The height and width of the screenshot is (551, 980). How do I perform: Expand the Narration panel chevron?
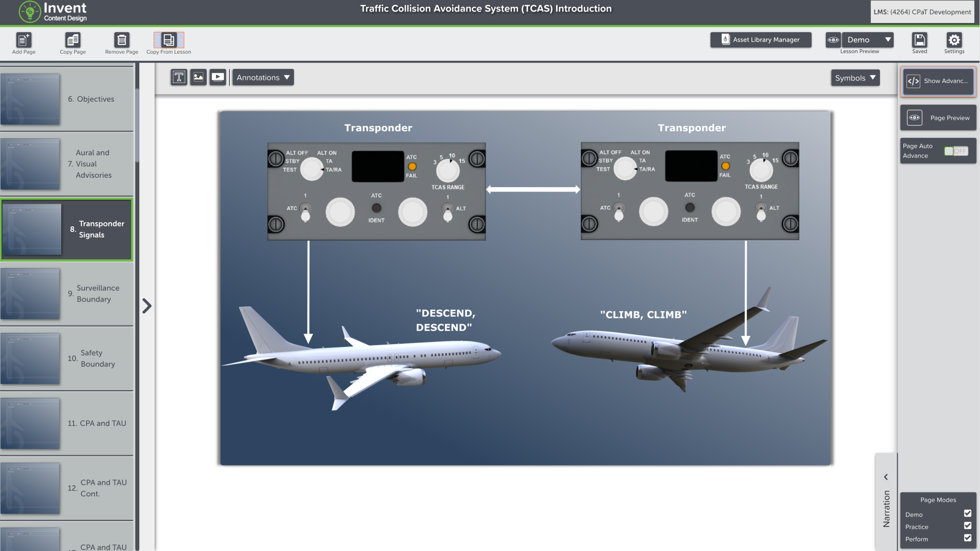886,477
